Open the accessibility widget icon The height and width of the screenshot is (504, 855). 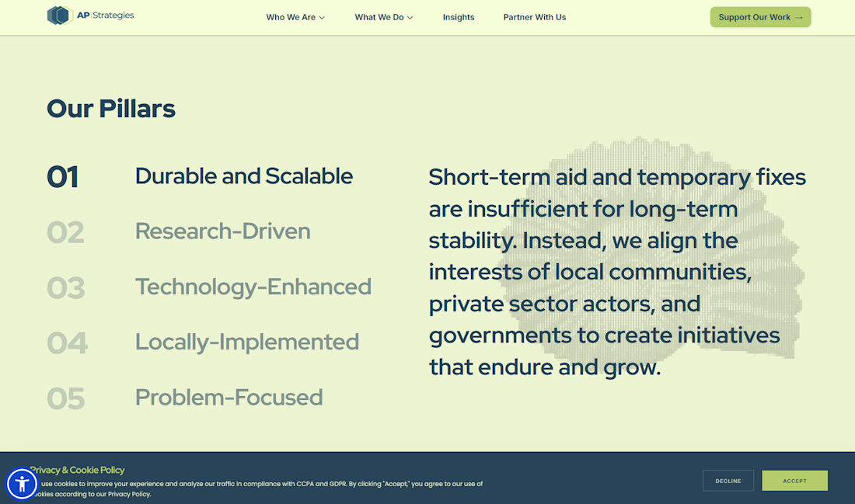click(x=22, y=483)
